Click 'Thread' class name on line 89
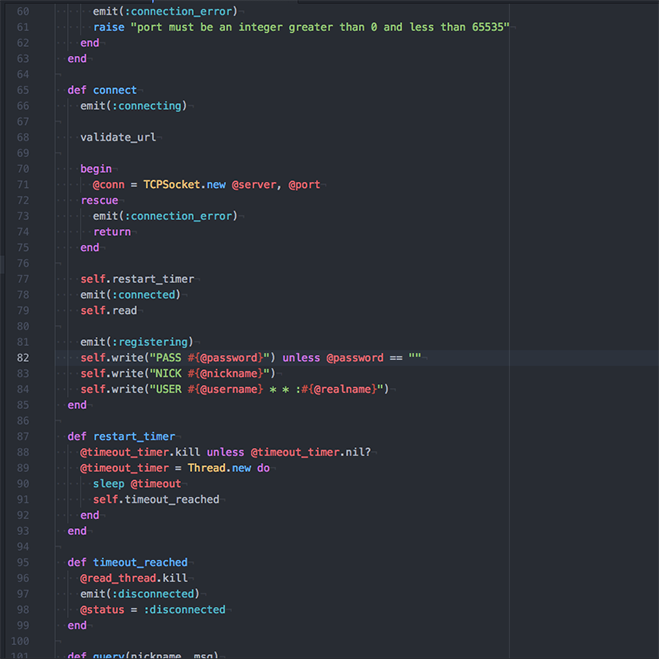 [x=206, y=468]
